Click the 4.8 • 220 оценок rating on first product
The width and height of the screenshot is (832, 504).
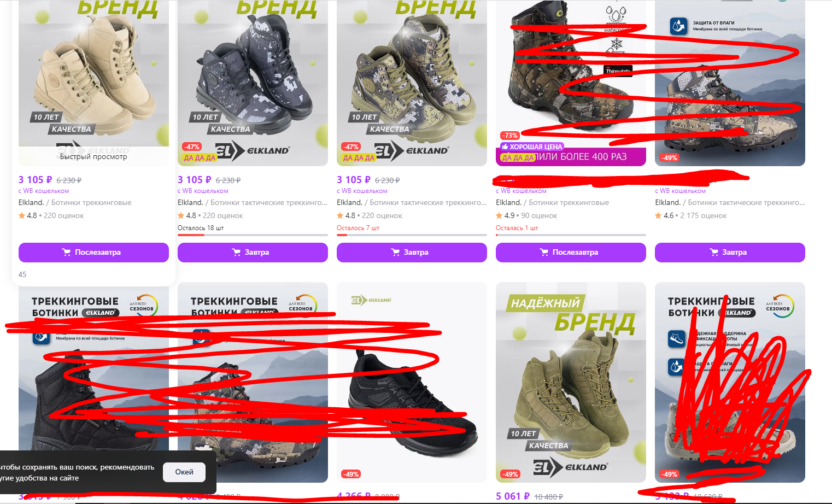point(51,215)
